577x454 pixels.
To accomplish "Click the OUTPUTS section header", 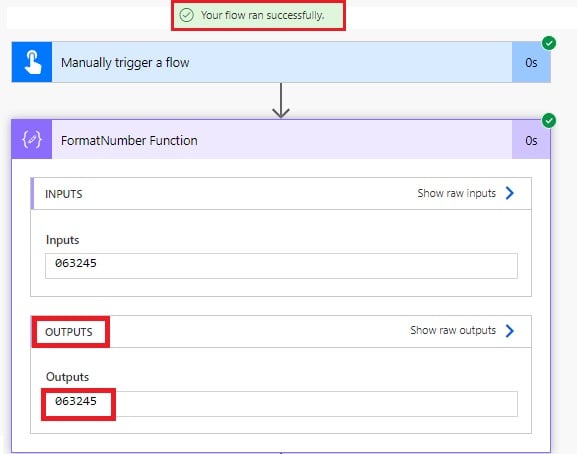I will (x=282, y=331).
